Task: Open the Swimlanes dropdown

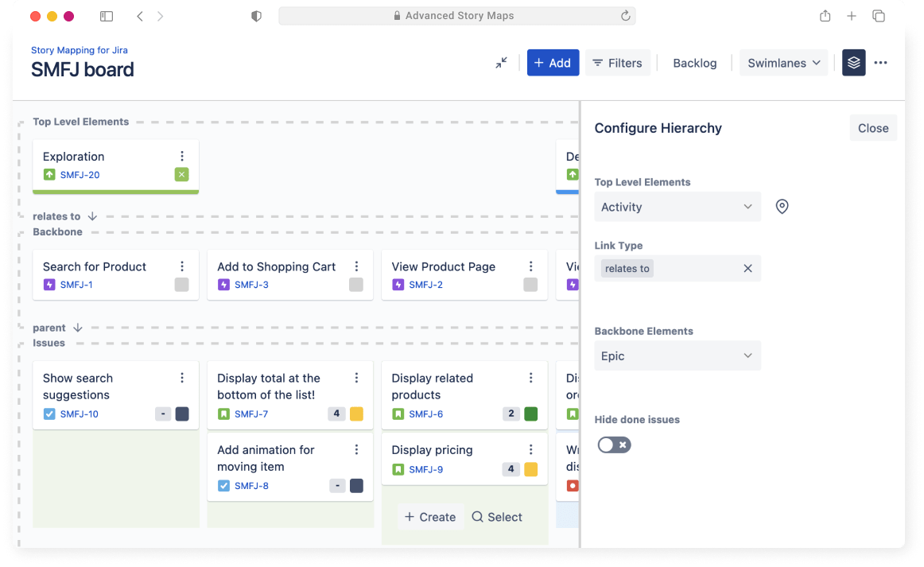Action: [x=783, y=62]
